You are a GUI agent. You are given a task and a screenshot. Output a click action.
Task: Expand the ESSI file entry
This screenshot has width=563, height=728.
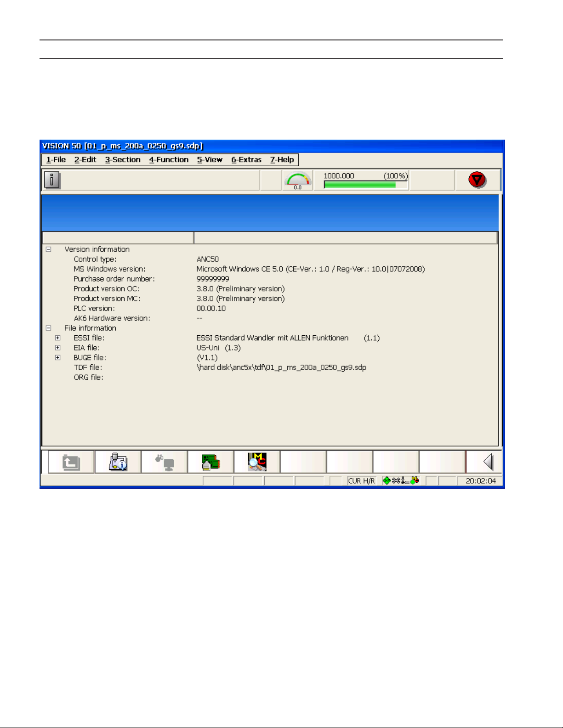pyautogui.click(x=57, y=338)
